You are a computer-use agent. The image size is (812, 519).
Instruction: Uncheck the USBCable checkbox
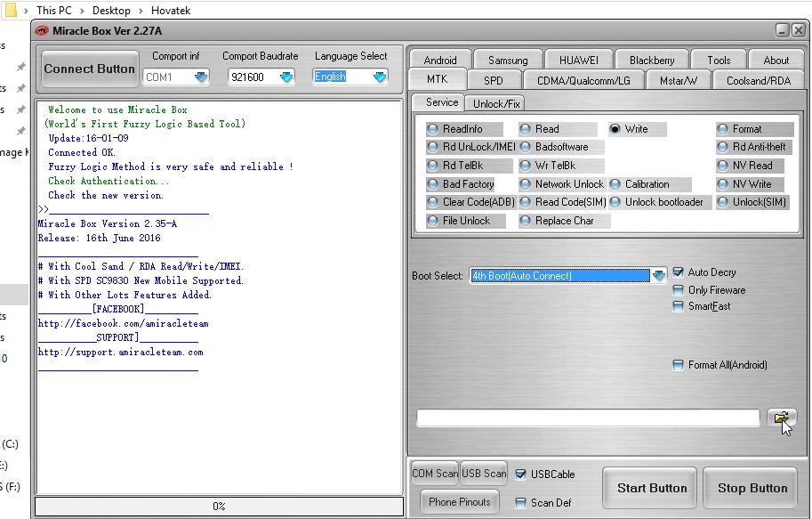[x=521, y=474]
